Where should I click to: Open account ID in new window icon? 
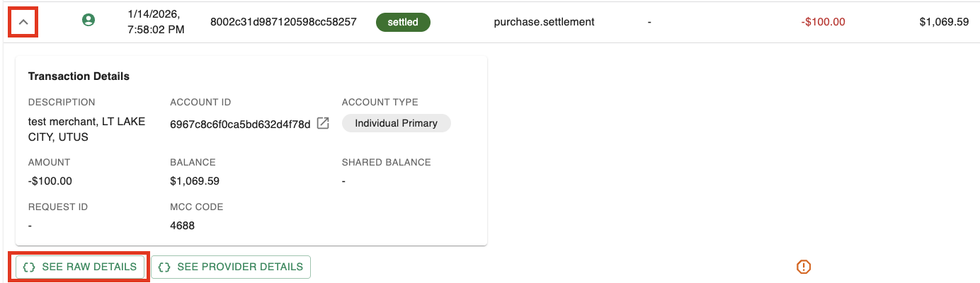tap(323, 124)
